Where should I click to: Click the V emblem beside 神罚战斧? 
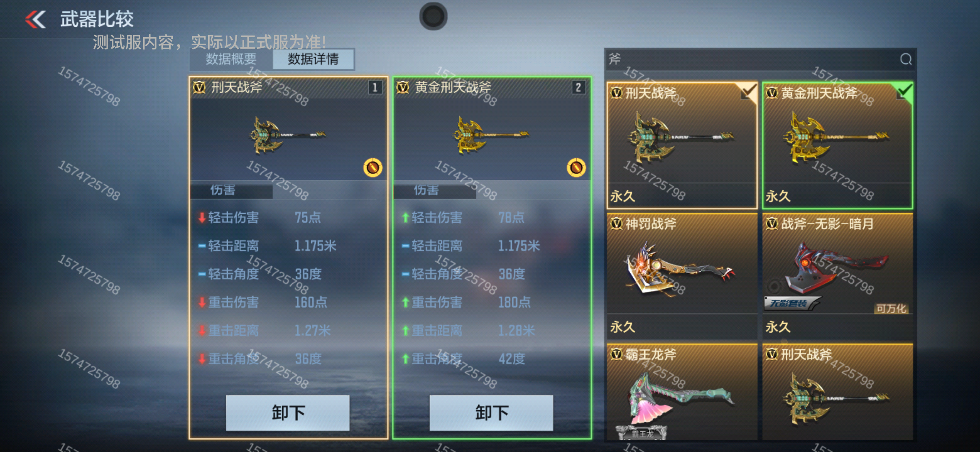(x=616, y=224)
